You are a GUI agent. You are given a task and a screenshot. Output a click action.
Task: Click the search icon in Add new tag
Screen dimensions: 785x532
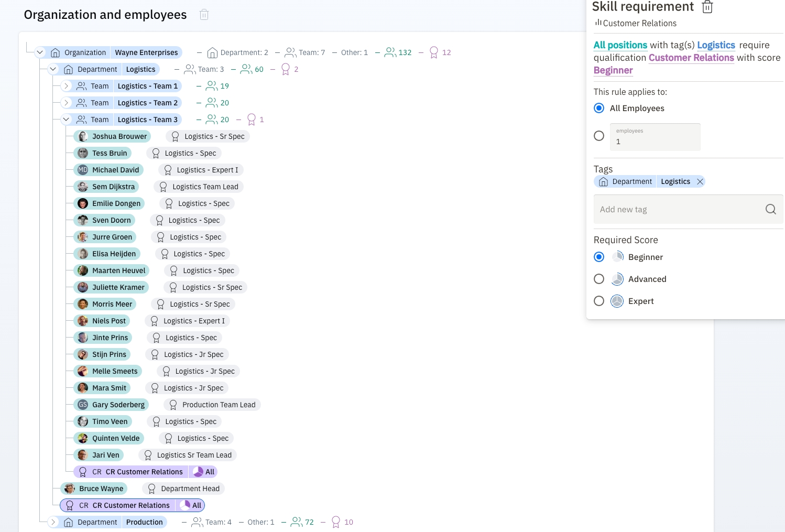(770, 209)
